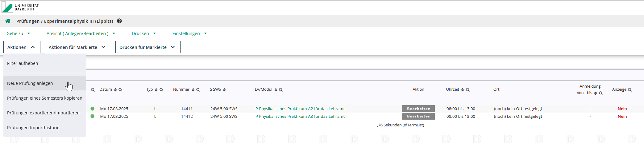644x147 pixels.
Task: Select Neue Prüfung anlegen menu entry
Action: coord(30,83)
